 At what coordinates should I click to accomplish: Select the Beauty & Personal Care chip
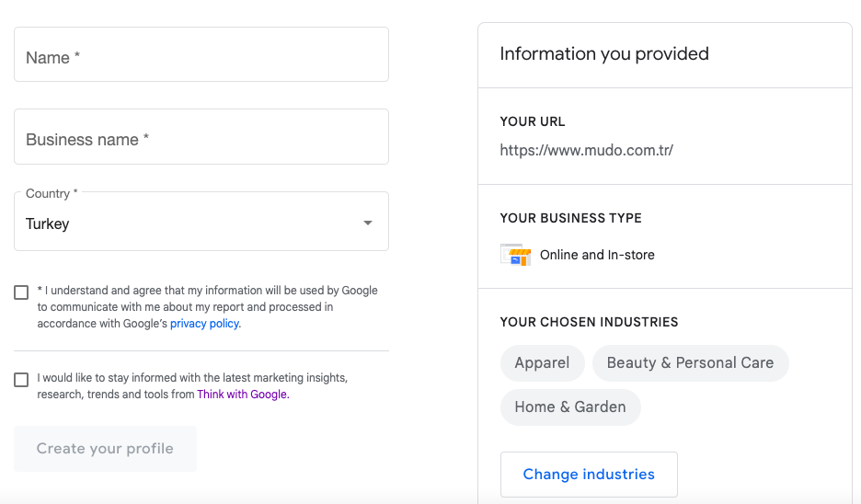tap(690, 363)
